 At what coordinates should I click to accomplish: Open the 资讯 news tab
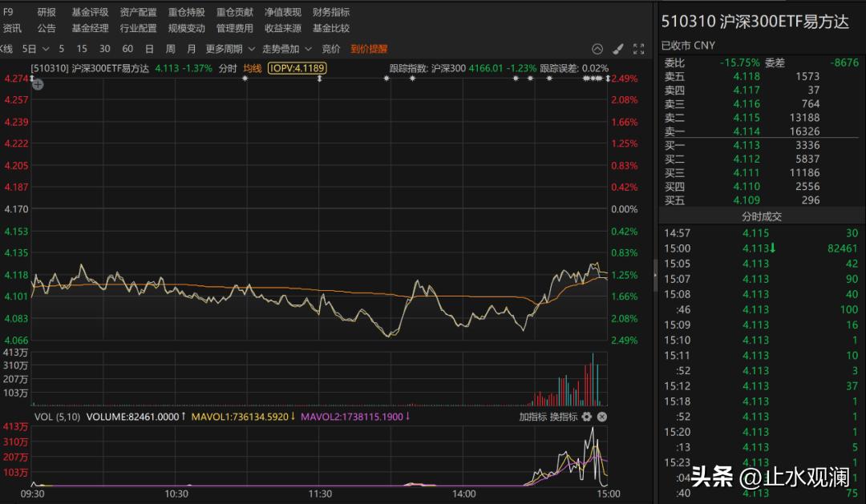click(x=12, y=28)
